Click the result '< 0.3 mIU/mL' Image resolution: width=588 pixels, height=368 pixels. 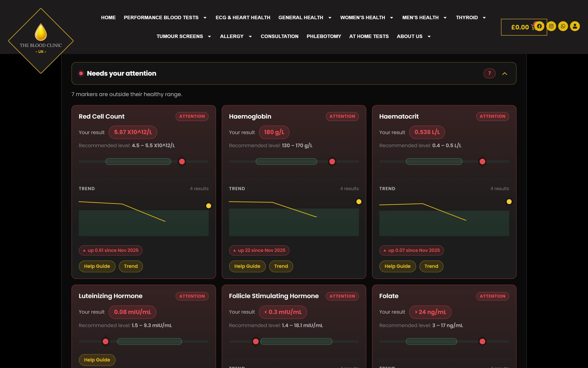pyautogui.click(x=283, y=312)
